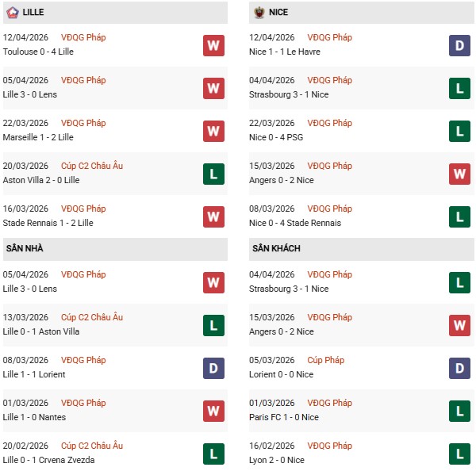The image size is (476, 471).
Task: Click the D badge for Lille 1 - 1 Lorient
Action: pos(213,368)
